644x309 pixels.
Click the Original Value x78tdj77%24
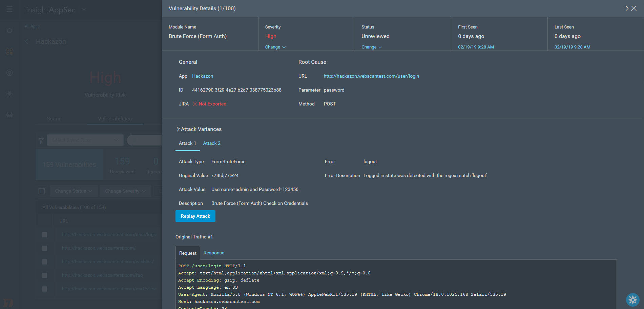point(225,176)
